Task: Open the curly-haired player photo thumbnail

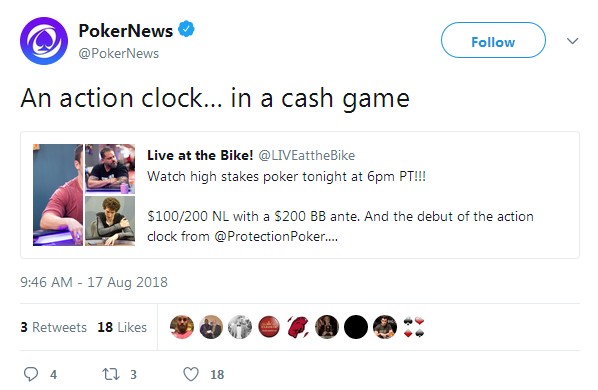Action: tap(110, 221)
